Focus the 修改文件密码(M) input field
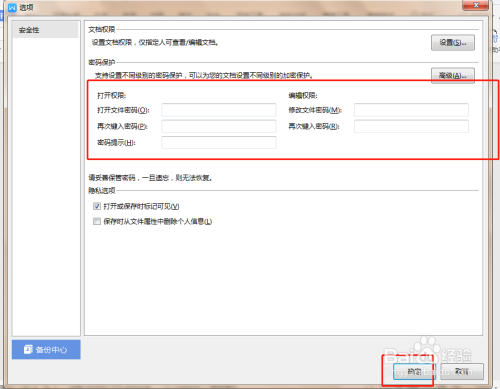 tap(411, 110)
